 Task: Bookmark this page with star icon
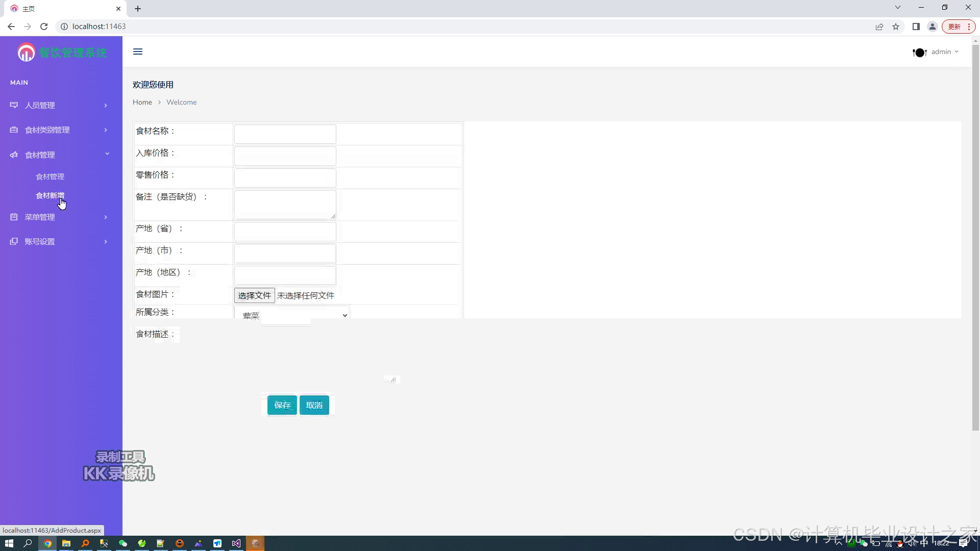pyautogui.click(x=896, y=27)
